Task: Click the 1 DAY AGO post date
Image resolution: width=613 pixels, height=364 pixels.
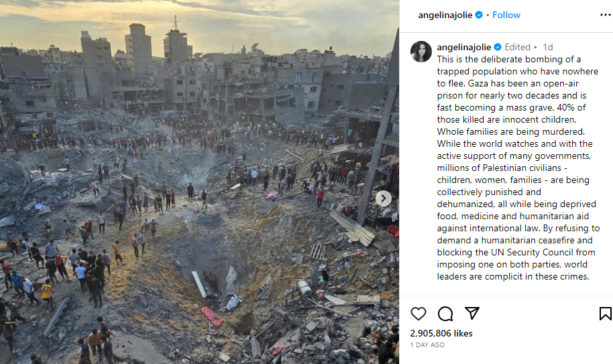Action: tap(427, 345)
